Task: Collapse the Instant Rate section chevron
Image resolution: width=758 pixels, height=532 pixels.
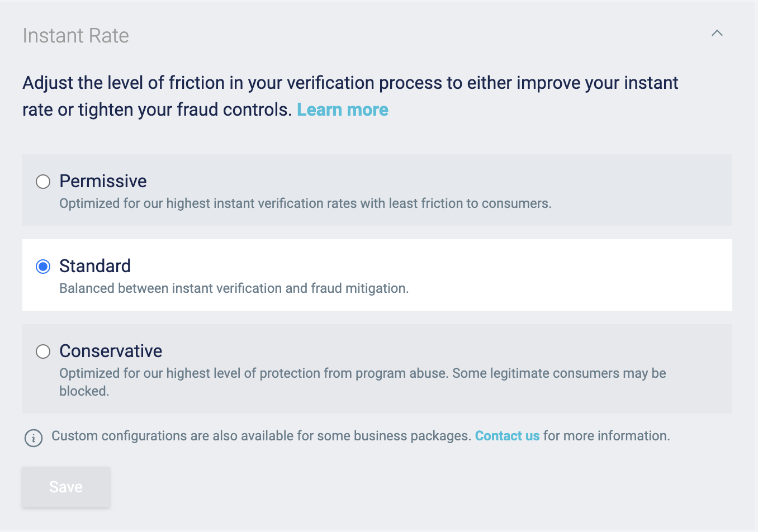Action: (x=717, y=34)
